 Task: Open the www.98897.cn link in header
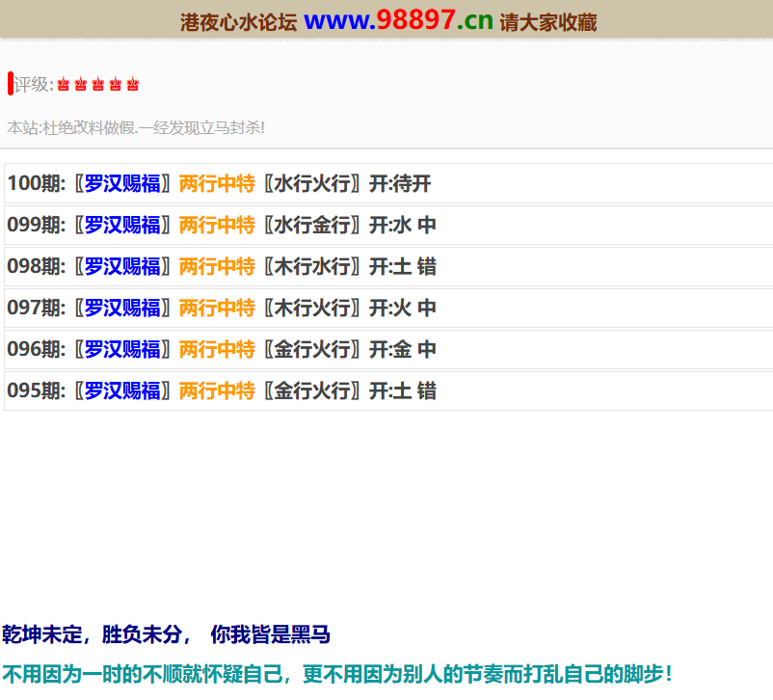398,20
